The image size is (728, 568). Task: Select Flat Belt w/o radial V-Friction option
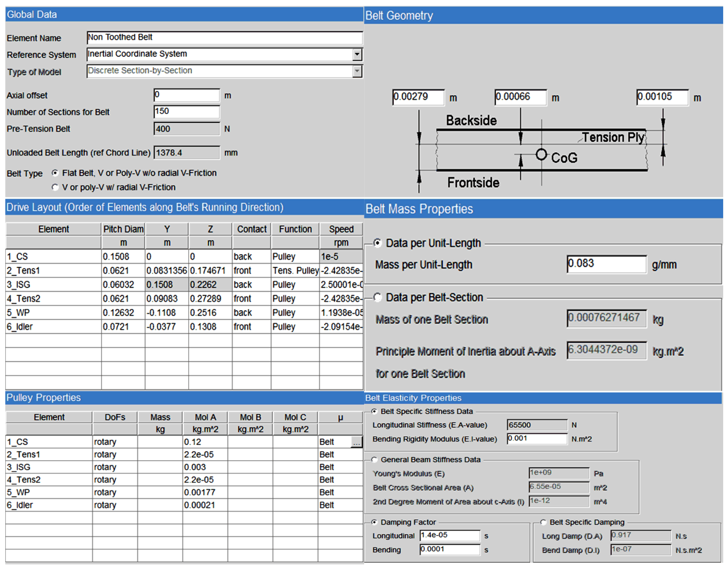[55, 173]
